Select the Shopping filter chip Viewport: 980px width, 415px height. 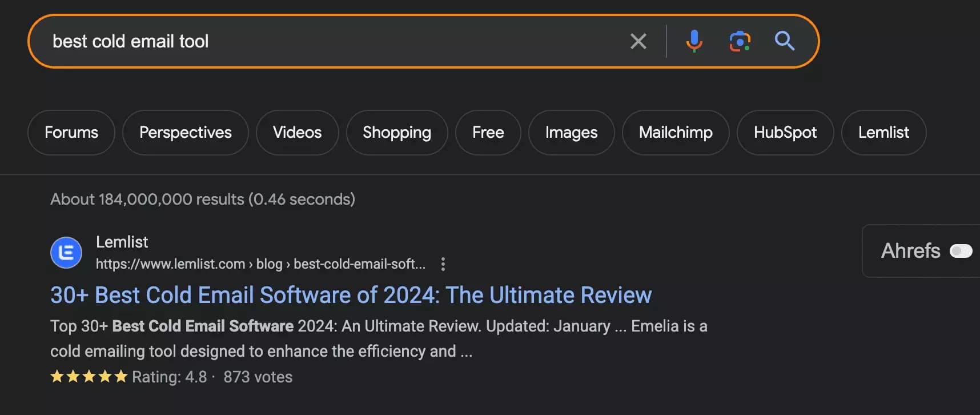click(x=396, y=132)
